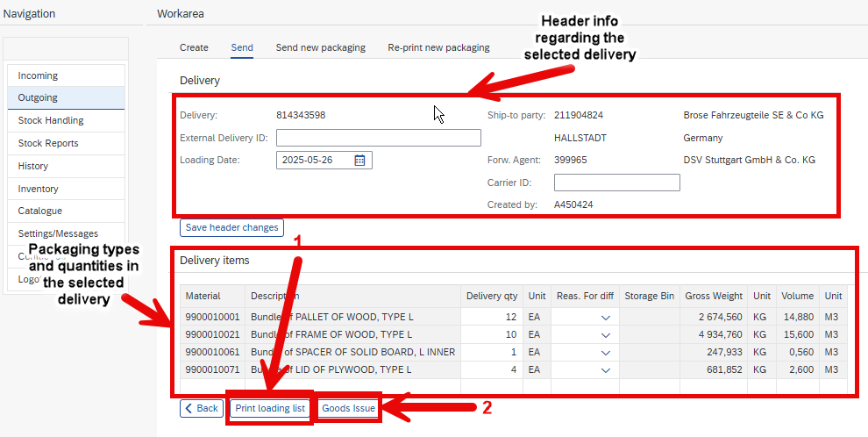The image size is (868, 437).
Task: Select Stock Handling in navigation
Action: point(67,120)
